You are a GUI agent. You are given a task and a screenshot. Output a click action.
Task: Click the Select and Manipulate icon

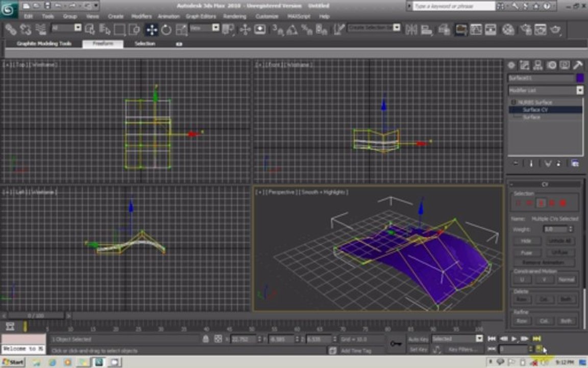point(245,29)
